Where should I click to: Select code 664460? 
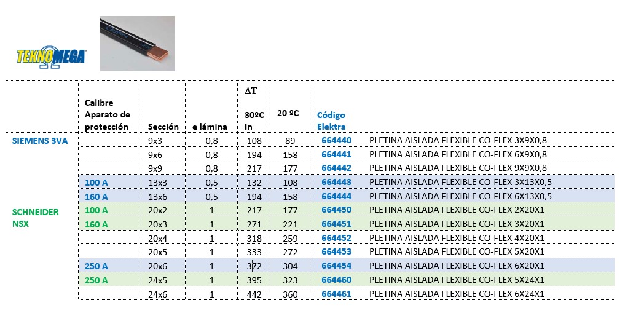[x=337, y=280]
